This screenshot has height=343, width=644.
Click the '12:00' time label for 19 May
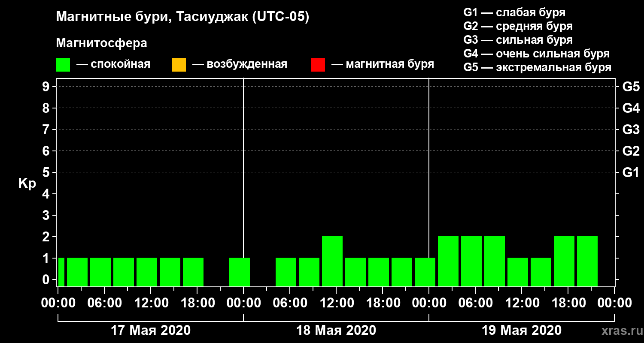pos(522,303)
